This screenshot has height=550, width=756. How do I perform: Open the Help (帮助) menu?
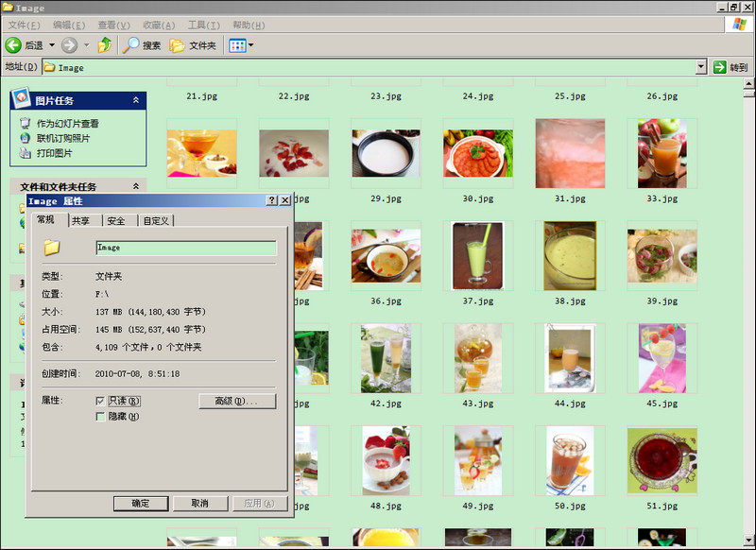pyautogui.click(x=249, y=25)
